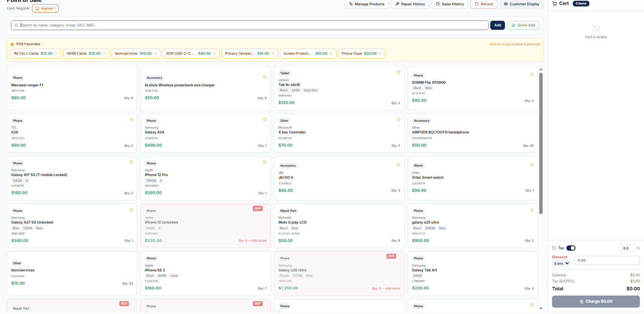Image resolution: width=644 pixels, height=314 pixels.
Task: Focus the product search field
Action: coord(250,25)
